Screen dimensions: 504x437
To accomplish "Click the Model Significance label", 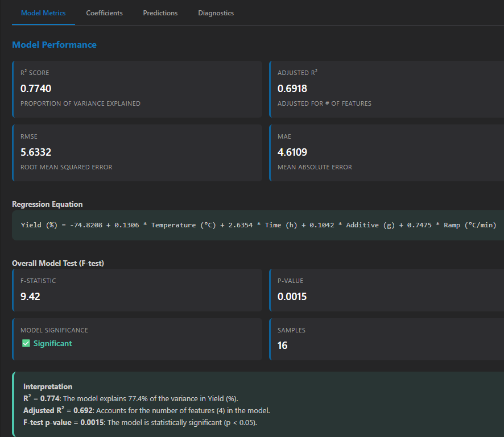I will pos(54,330).
